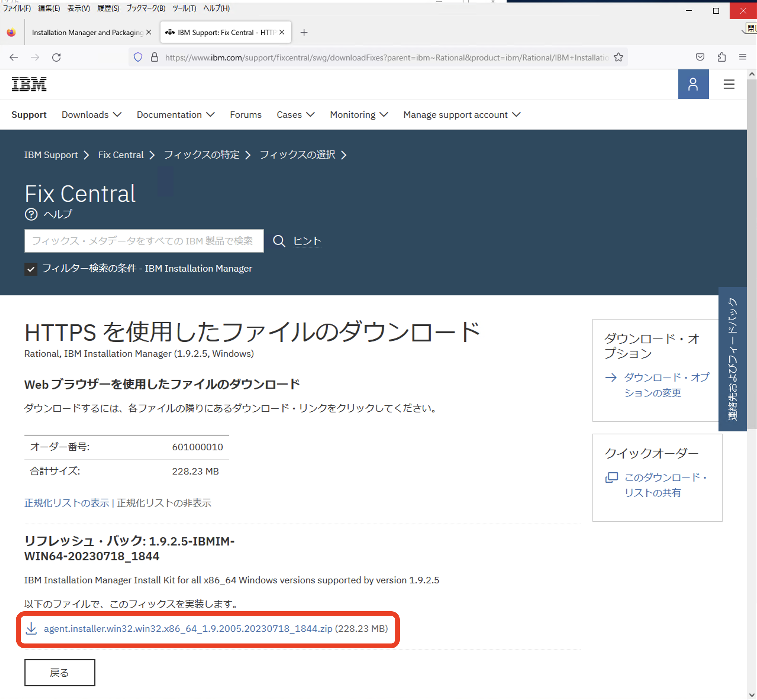Open the ヒント link
The height and width of the screenshot is (700, 757).
click(307, 241)
